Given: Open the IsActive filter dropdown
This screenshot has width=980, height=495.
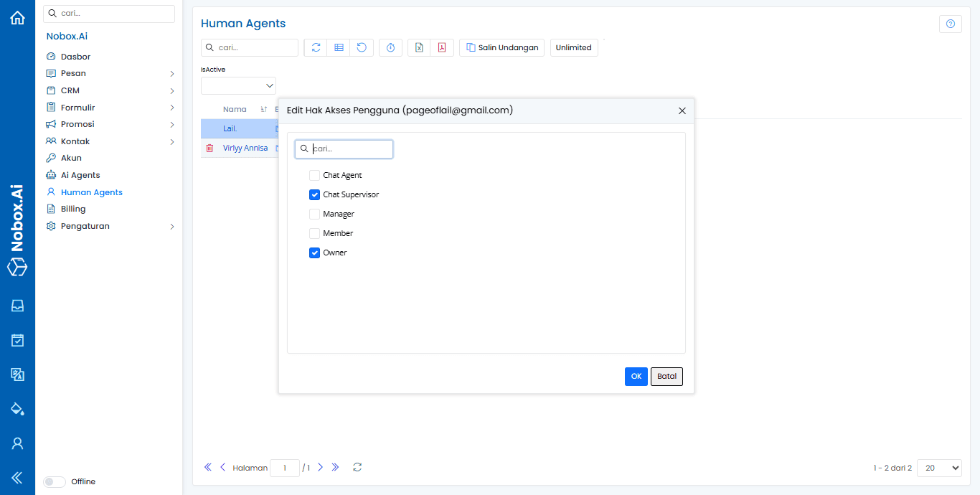Looking at the screenshot, I should click(238, 86).
